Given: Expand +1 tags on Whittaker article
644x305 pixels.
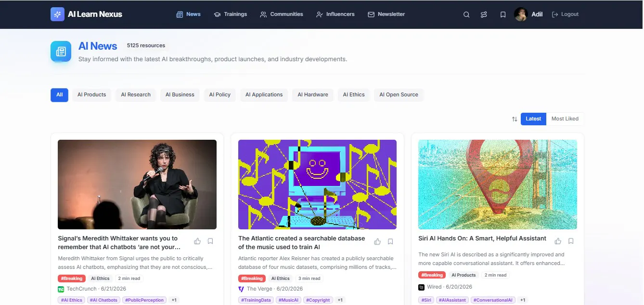Looking at the screenshot, I should (174, 300).
